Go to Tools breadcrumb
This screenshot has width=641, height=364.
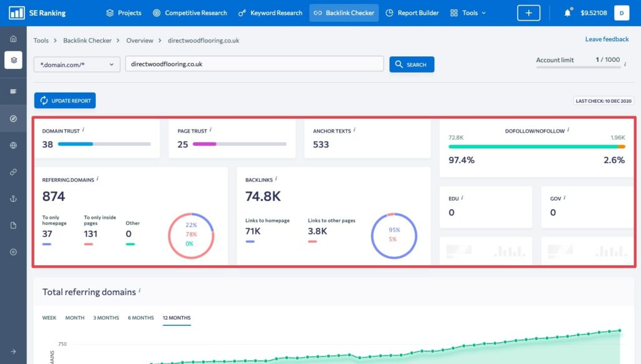pos(41,41)
